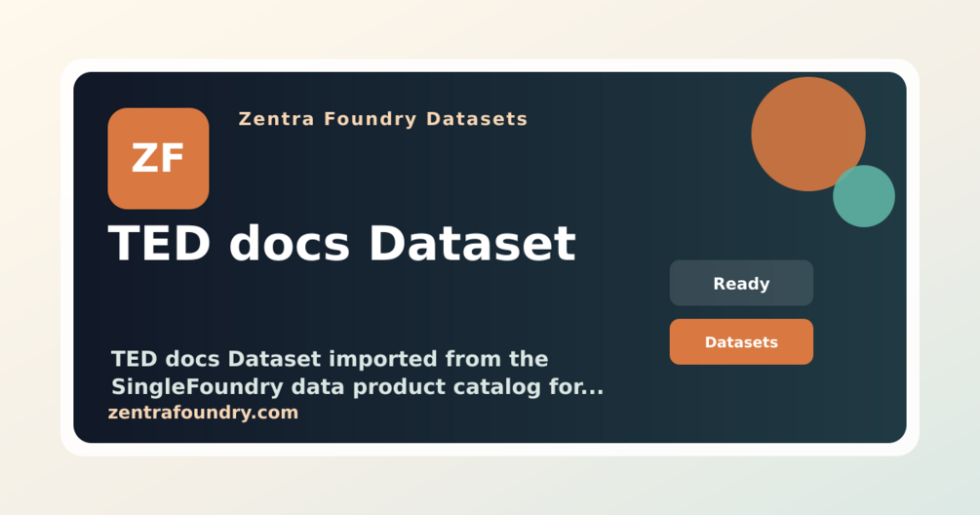Viewport: 980px width, 515px height.
Task: Click the Zentra Foundry Datasets header text
Action: (x=383, y=119)
